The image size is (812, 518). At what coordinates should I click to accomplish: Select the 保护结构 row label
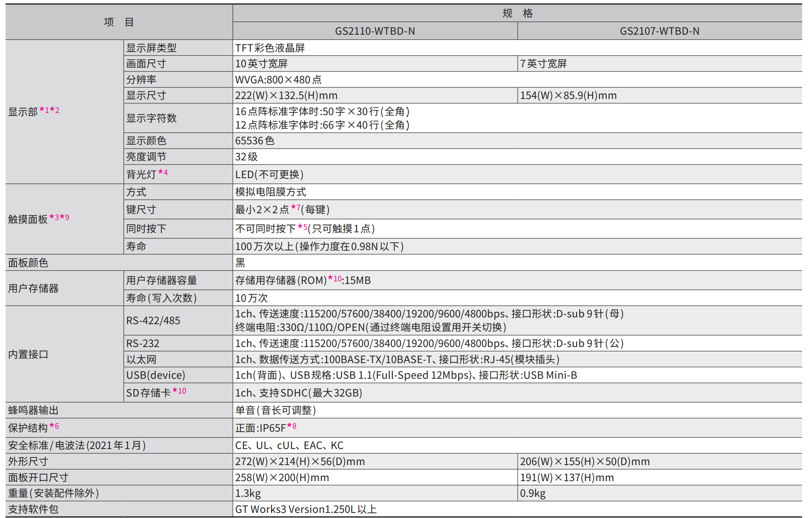point(33,427)
